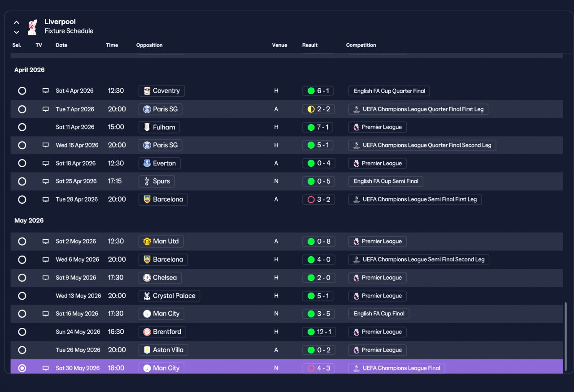Screen dimensions: 574x392
Task: Select radio button for Wed 15 Apr fixture
Action: click(22, 145)
